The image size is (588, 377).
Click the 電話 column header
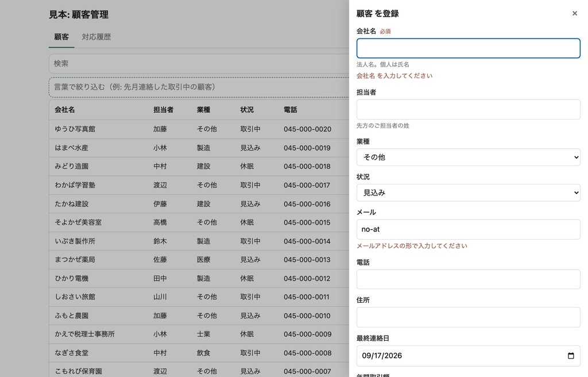click(290, 110)
